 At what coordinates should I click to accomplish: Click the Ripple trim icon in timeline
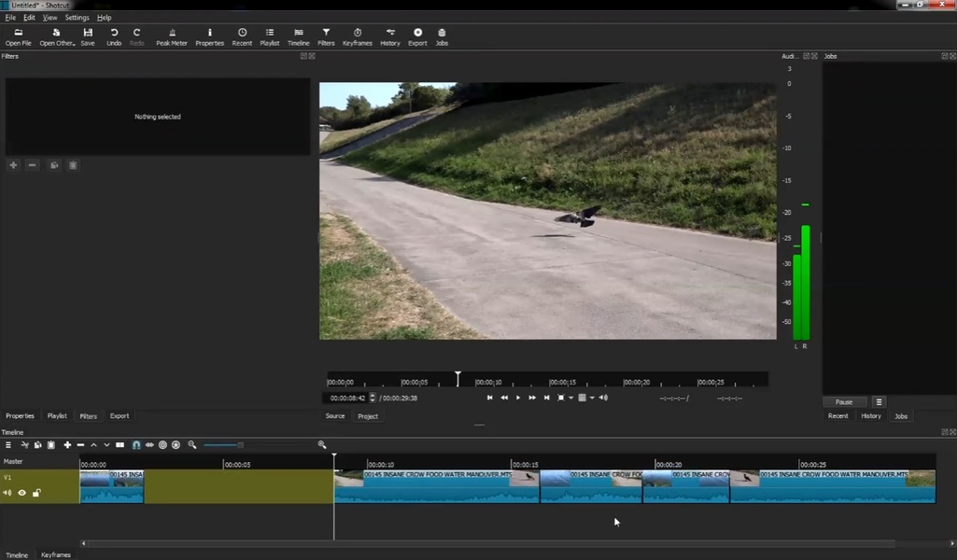point(162,445)
